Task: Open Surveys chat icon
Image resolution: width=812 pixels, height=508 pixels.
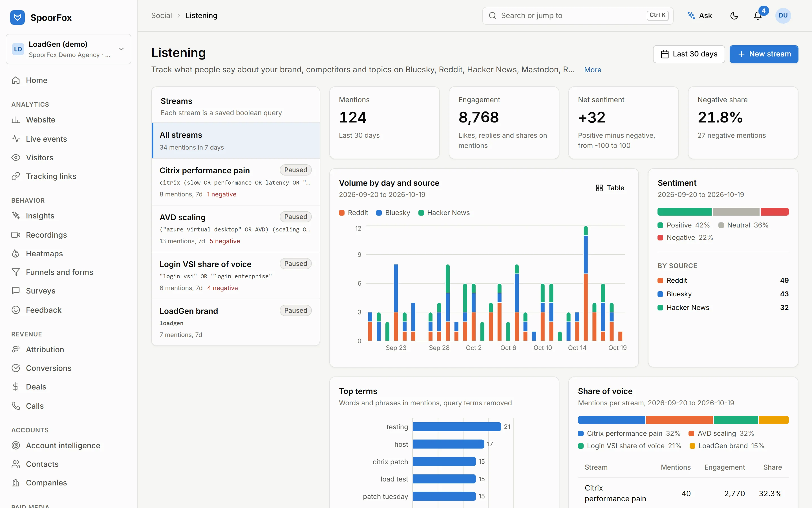Action: click(x=16, y=291)
